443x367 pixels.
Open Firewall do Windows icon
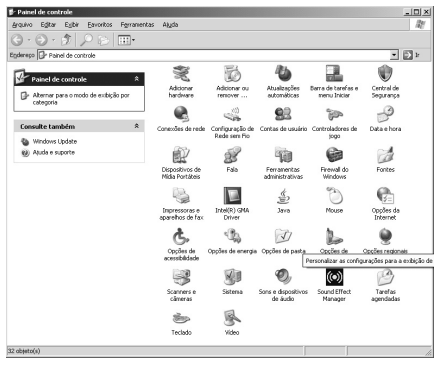coord(334,155)
